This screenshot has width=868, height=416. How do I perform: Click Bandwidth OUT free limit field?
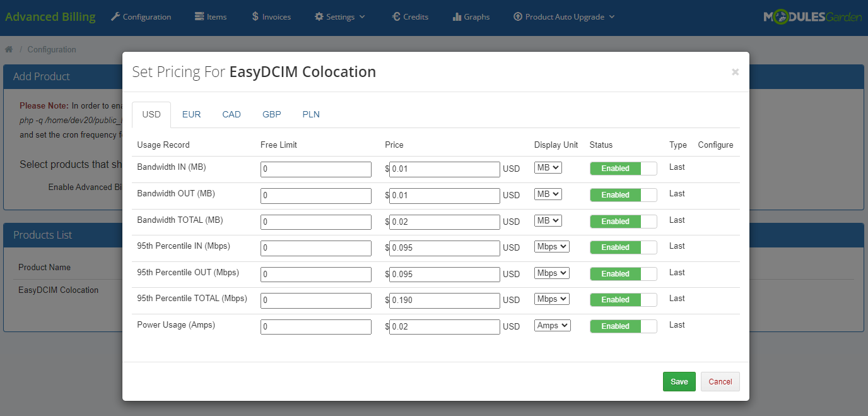(x=316, y=196)
